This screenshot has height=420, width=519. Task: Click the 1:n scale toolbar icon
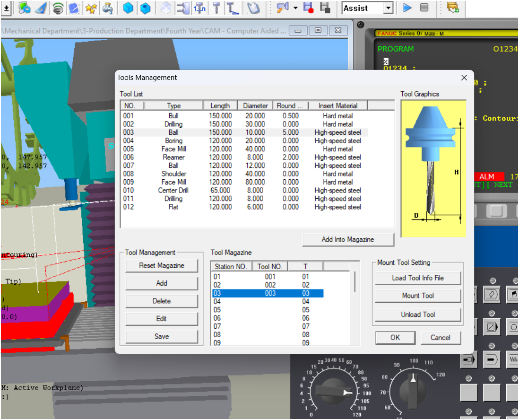tap(199, 8)
